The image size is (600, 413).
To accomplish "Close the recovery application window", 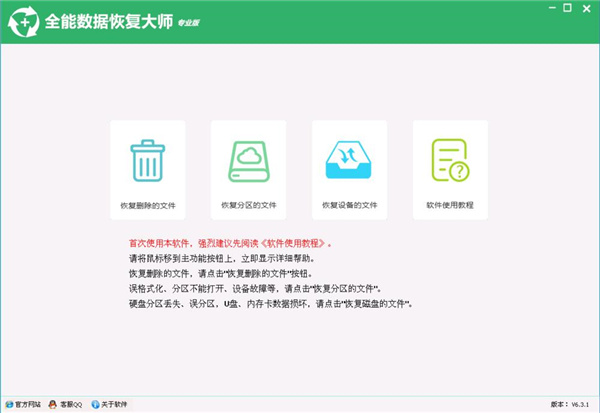I will (x=586, y=8).
